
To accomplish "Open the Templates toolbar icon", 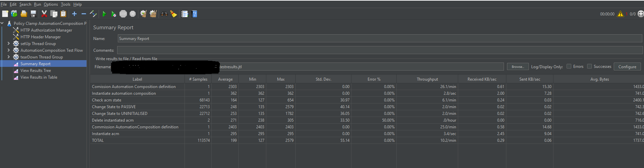I will click(14, 14).
